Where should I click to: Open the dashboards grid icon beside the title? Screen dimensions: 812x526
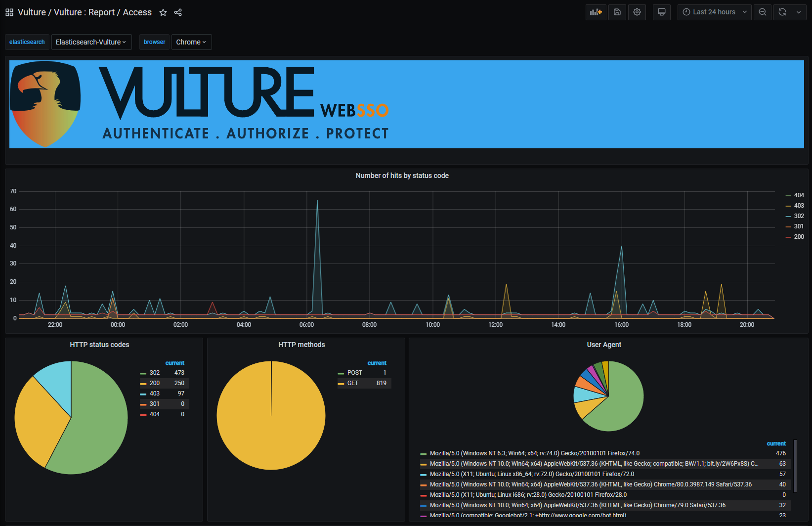pyautogui.click(x=9, y=12)
